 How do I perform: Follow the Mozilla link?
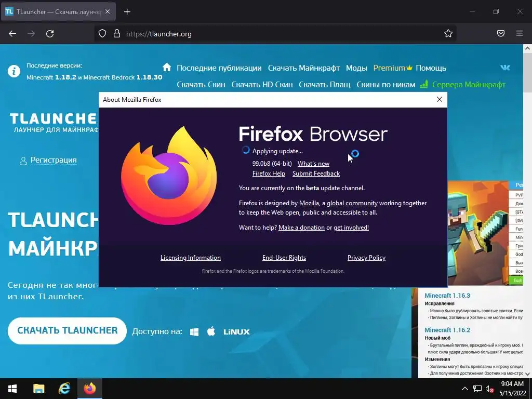(x=309, y=203)
